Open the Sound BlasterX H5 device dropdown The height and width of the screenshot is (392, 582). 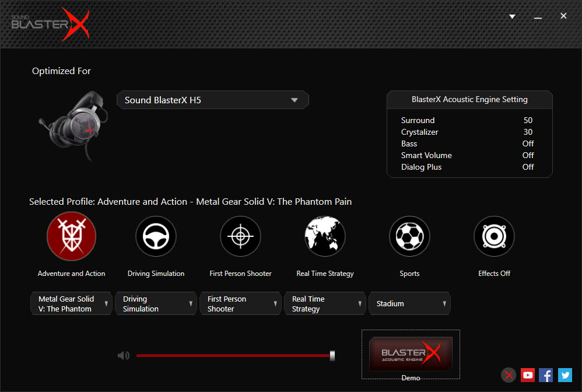click(213, 100)
